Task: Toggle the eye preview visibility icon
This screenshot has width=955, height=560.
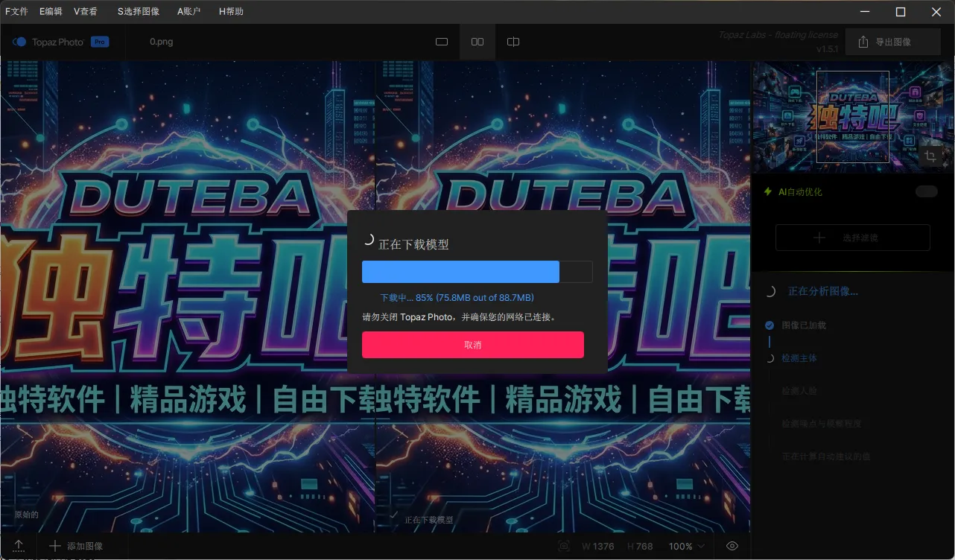Action: (732, 546)
